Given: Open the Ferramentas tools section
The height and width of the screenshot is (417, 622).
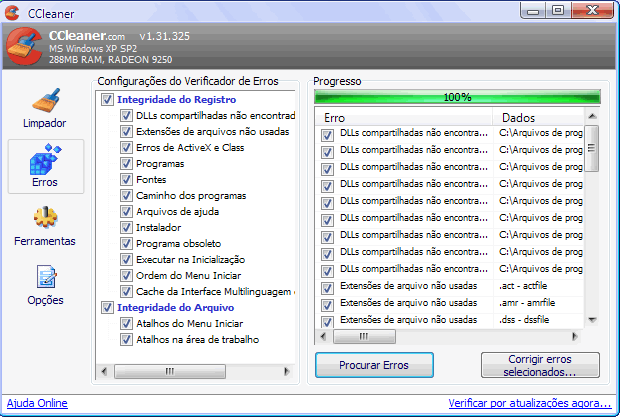Looking at the screenshot, I should coord(45,226).
